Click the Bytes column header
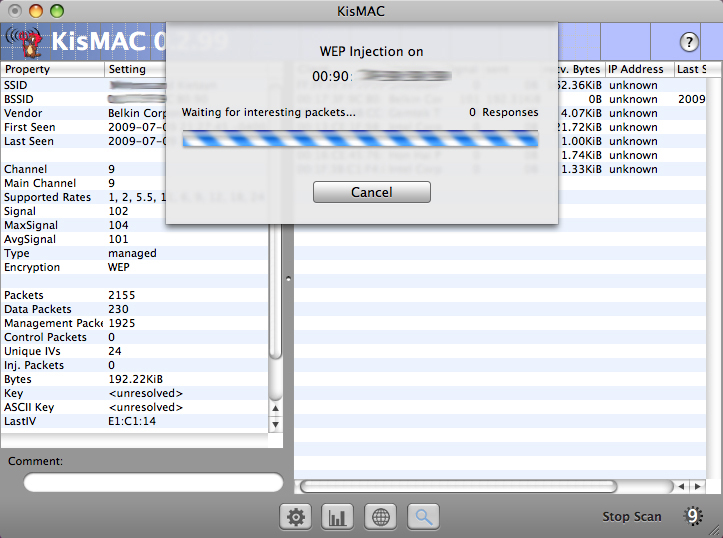Image resolution: width=723 pixels, height=538 pixels. tap(581, 69)
